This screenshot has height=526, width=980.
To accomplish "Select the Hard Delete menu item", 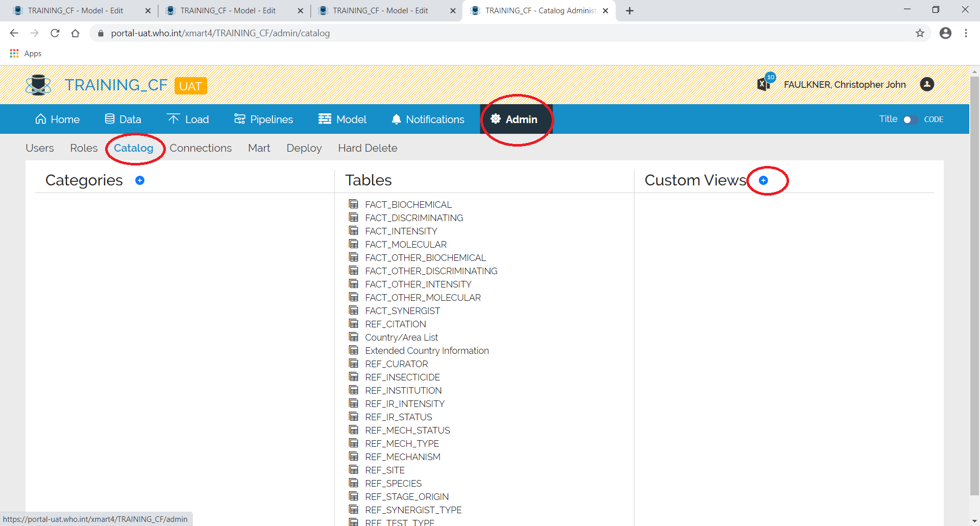I will pyautogui.click(x=367, y=148).
